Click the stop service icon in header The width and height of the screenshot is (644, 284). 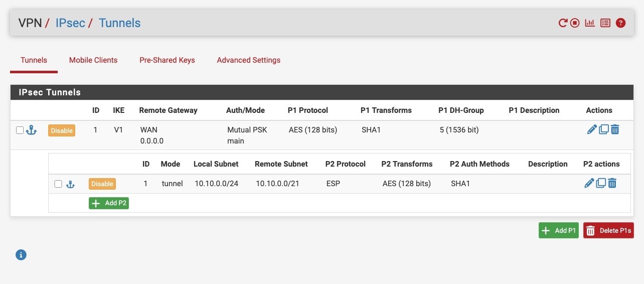coord(575,23)
